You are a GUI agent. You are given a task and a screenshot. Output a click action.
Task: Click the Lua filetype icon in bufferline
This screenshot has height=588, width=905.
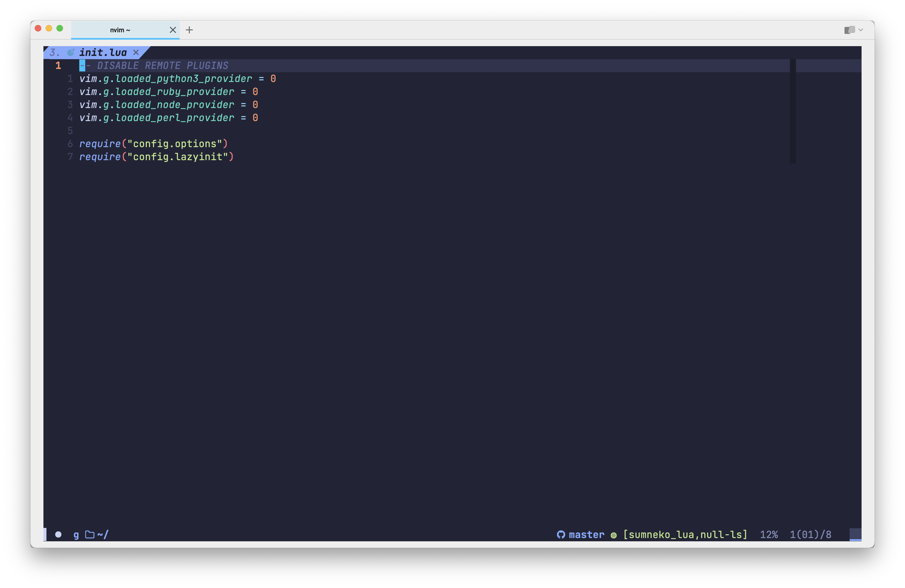pos(71,52)
